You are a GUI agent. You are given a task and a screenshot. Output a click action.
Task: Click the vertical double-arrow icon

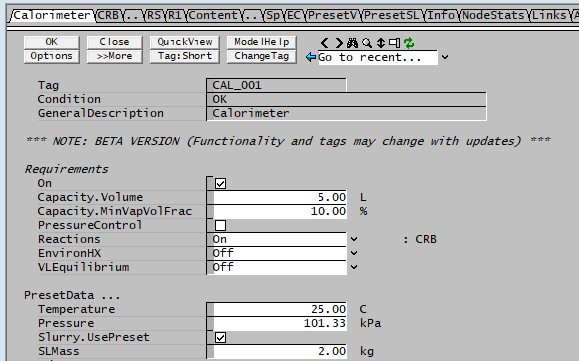381,43
